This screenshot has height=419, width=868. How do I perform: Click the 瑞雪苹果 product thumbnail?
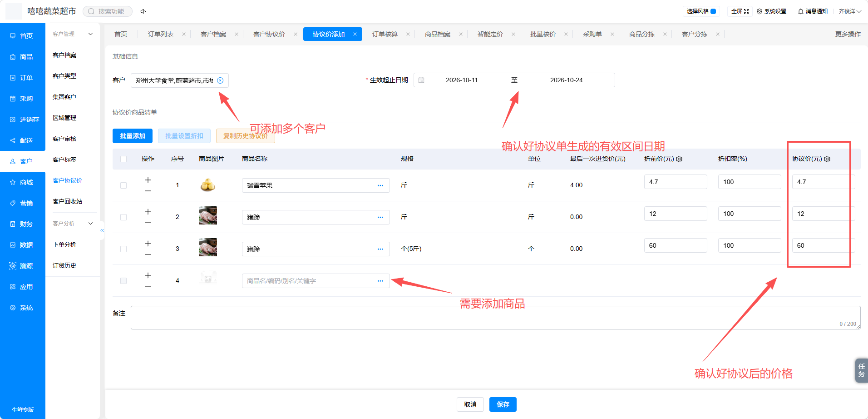click(208, 185)
